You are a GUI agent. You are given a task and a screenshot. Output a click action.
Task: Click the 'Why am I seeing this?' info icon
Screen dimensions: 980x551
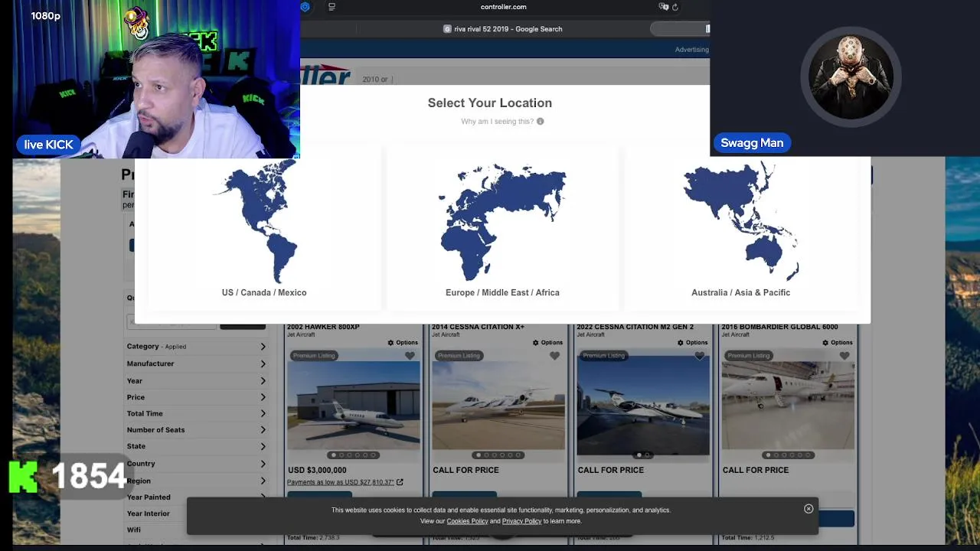pos(540,122)
